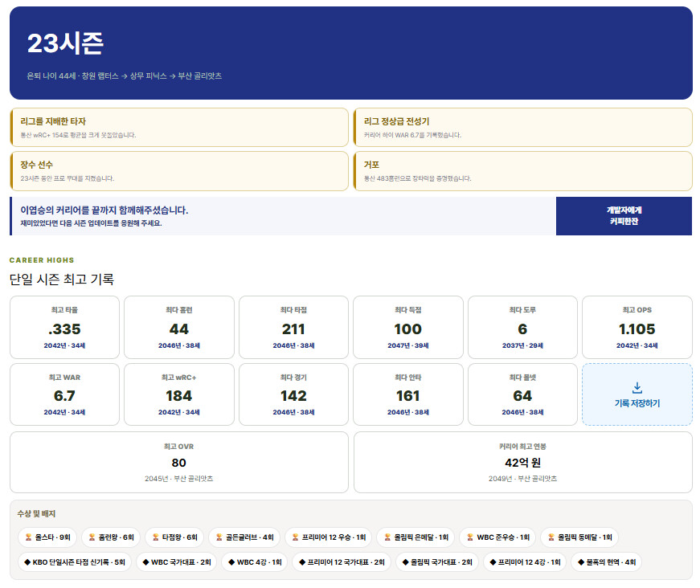This screenshot has height=588, width=700.
Task: Open the 거포 trait card
Action: click(x=522, y=171)
